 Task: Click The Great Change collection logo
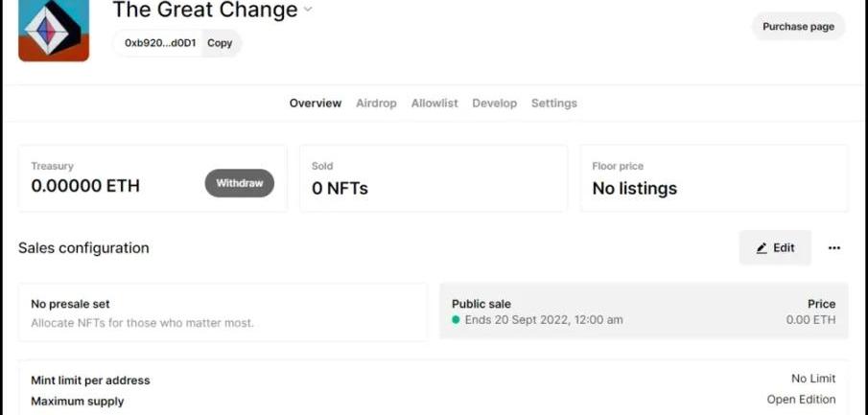click(x=54, y=29)
